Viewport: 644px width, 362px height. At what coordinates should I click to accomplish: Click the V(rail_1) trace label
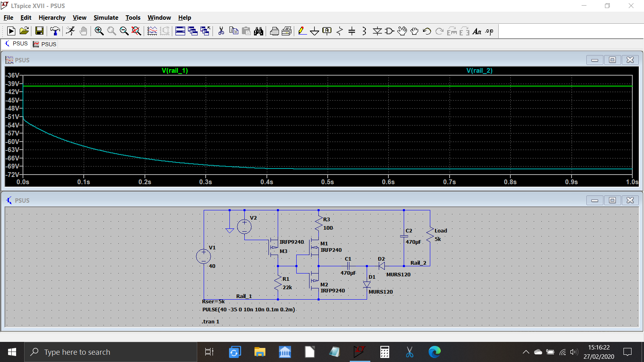coord(175,70)
